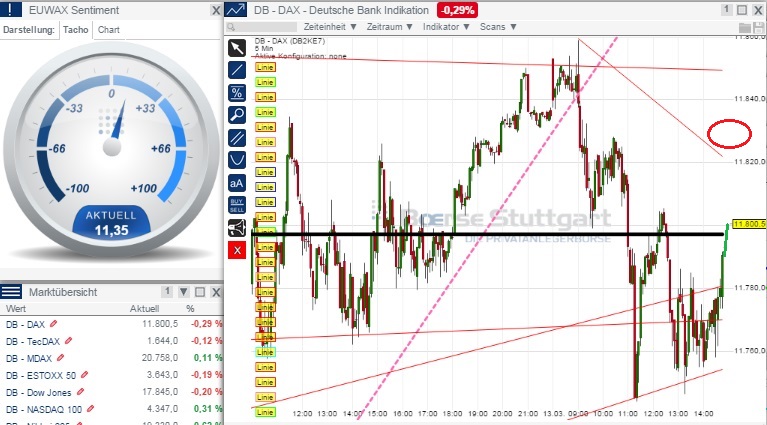Select the aA text annotation tool
Viewport: 767px width, 425px height.
pyautogui.click(x=237, y=183)
